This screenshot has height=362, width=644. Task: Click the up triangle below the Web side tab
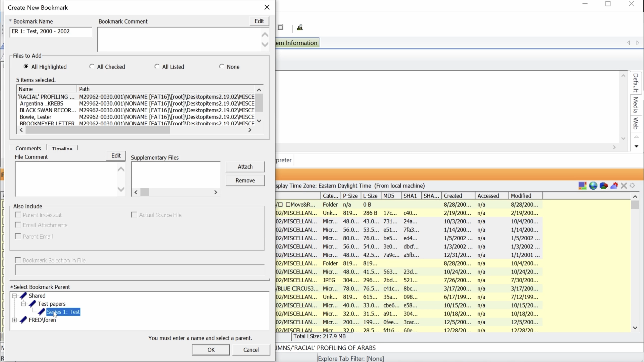pos(636,137)
